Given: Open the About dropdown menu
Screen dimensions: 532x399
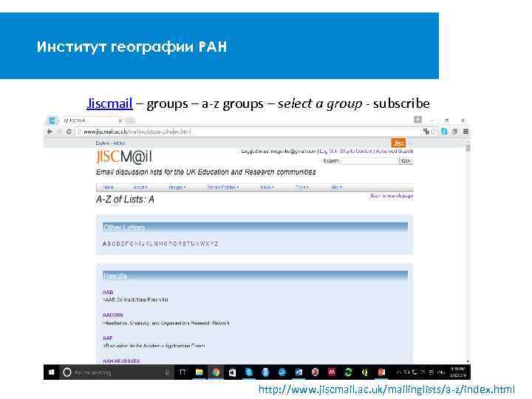Looking at the screenshot, I should pos(140,187).
